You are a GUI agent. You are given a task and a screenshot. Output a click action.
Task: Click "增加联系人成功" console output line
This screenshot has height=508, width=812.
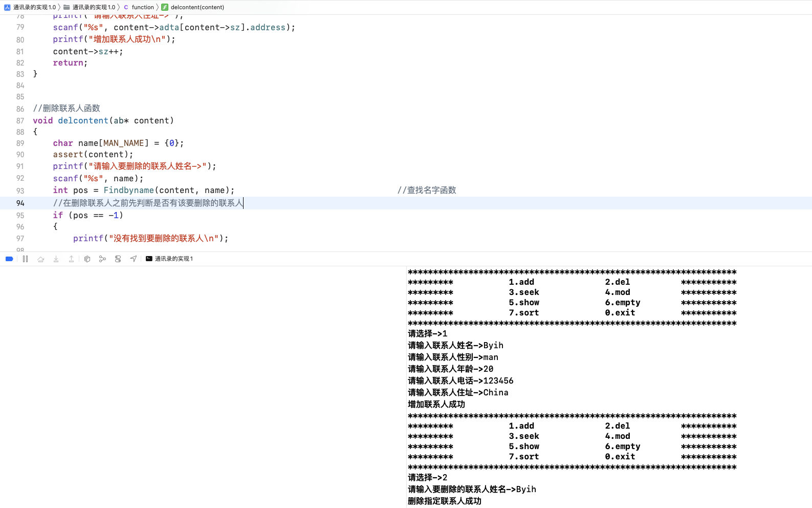point(436,405)
